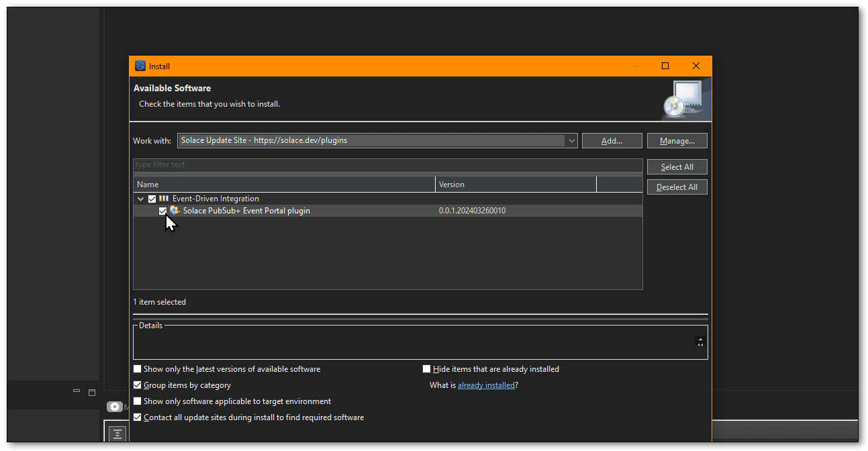Collapse the Event-Driven Integration tree node
868x451 pixels.
[x=140, y=199]
